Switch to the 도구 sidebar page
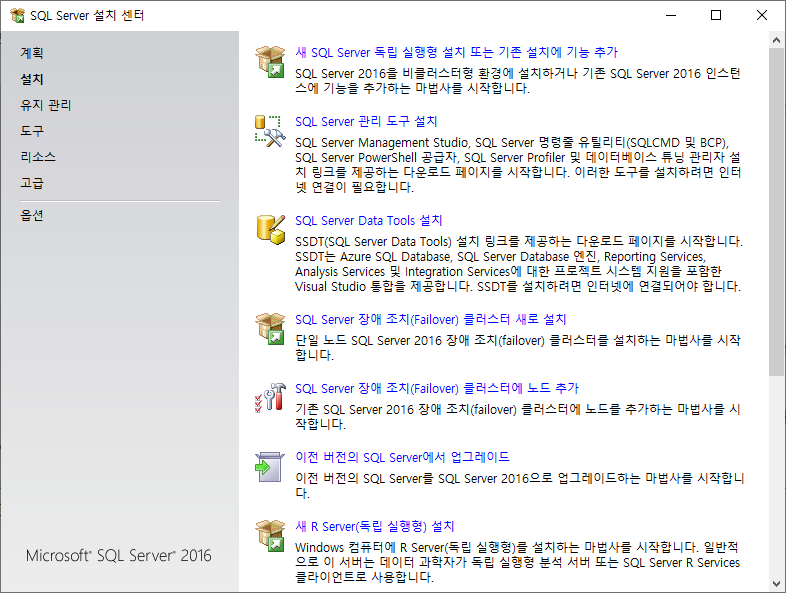Screen dimensions: 786x593 pos(32,131)
